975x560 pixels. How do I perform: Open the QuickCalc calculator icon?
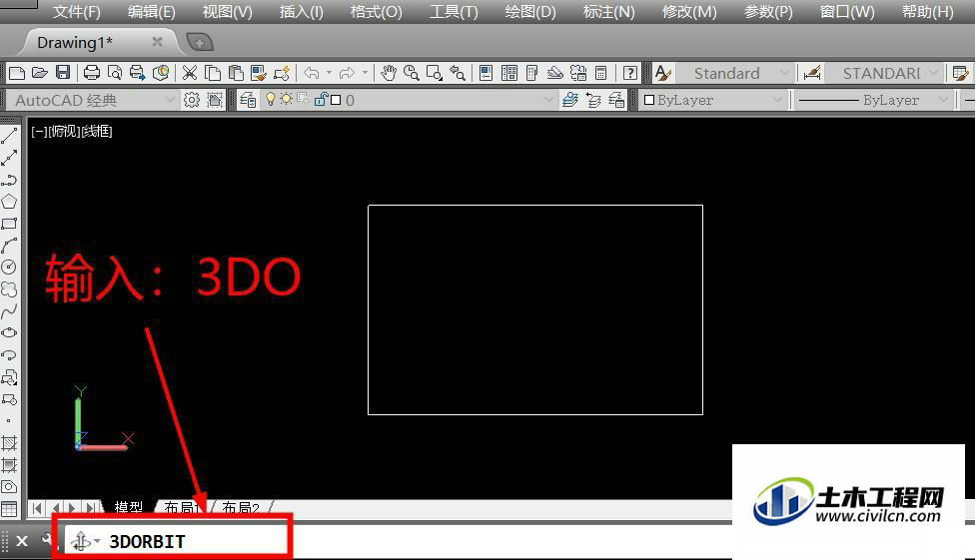point(600,73)
